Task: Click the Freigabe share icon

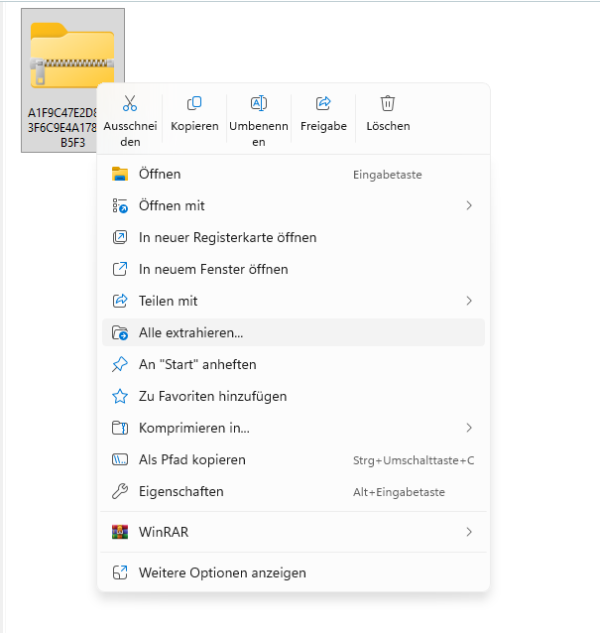Action: coord(323,103)
